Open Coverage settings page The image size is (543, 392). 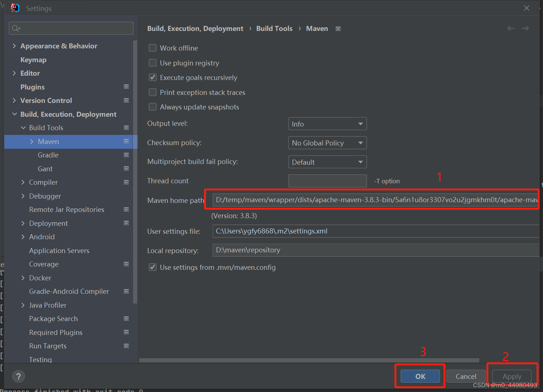pos(44,264)
